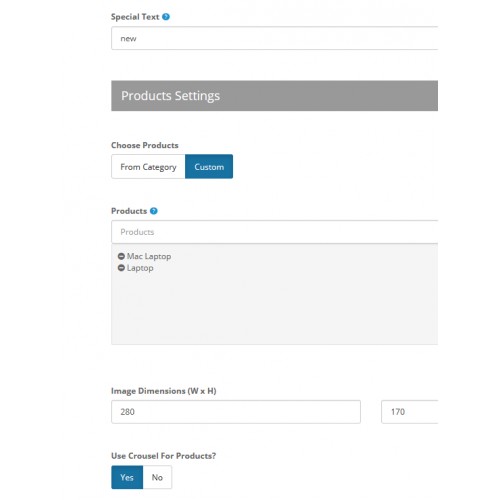Enable carousel with the Yes button
The width and height of the screenshot is (500, 500).
pos(127,477)
